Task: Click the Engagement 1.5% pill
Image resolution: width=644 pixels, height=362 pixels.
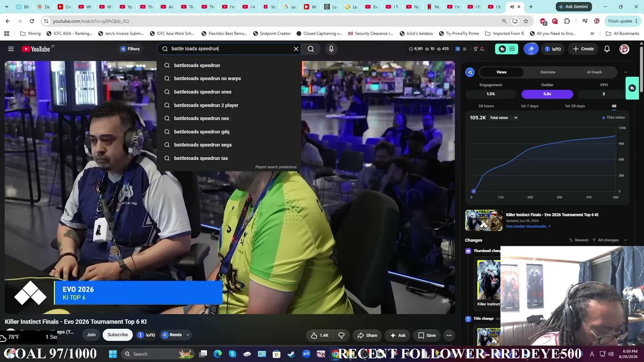Action: click(491, 94)
